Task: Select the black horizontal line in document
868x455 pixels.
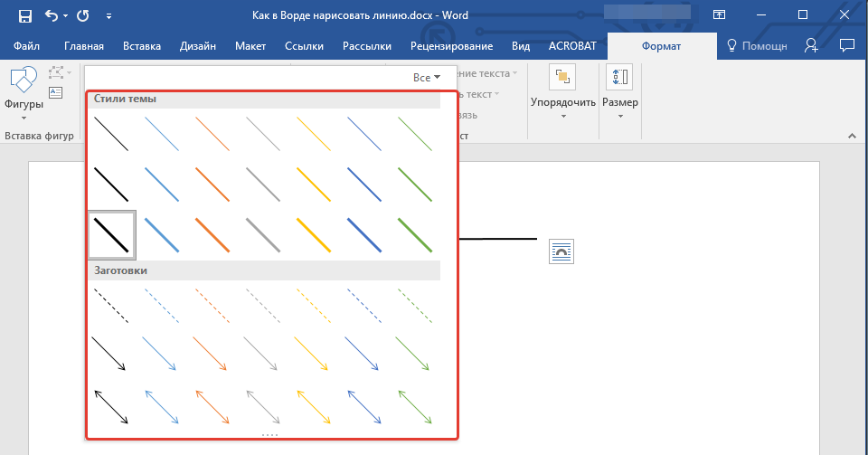Action: 497,239
